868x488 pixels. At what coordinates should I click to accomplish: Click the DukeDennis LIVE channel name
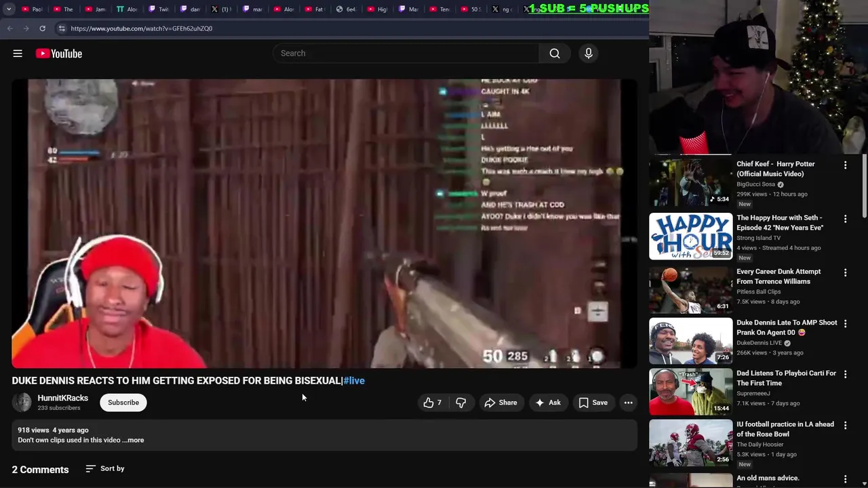click(759, 343)
